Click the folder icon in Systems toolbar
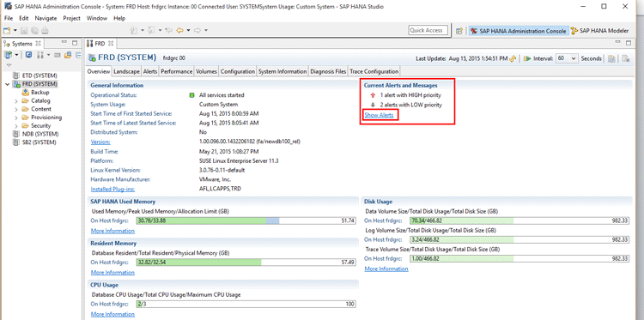644x320 pixels. 68,55
